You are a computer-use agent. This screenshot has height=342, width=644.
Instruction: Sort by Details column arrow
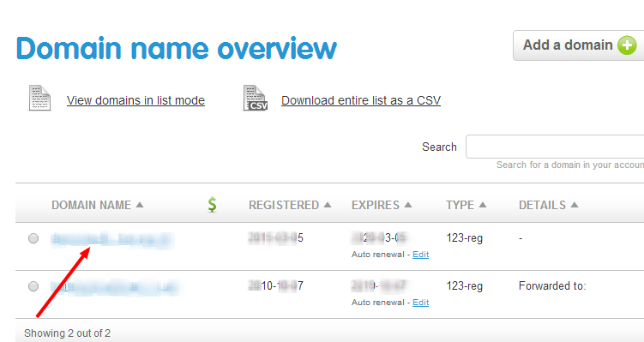click(x=575, y=205)
